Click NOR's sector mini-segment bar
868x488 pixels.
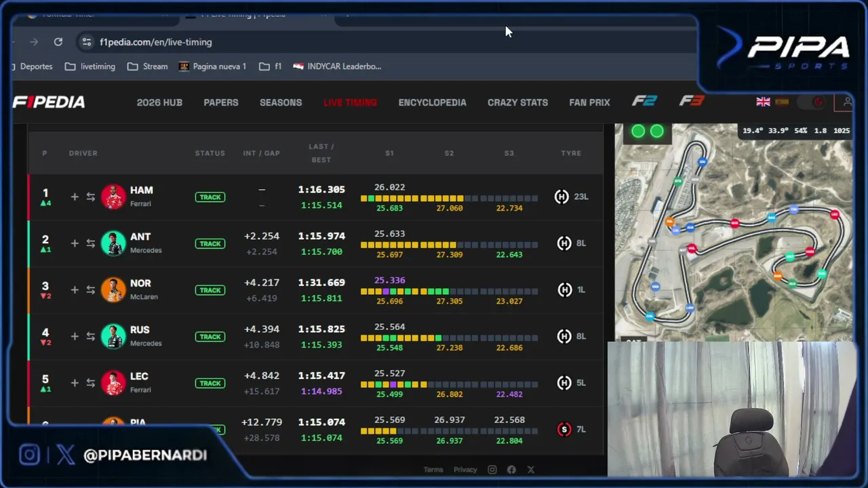coord(449,291)
